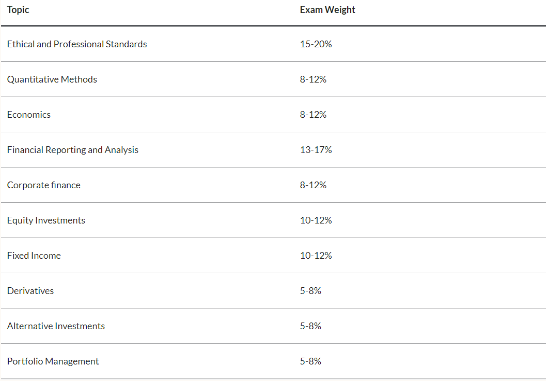Click the Quantitative Methods topic
Viewport: 546px width, 381px height.
(x=52, y=79)
